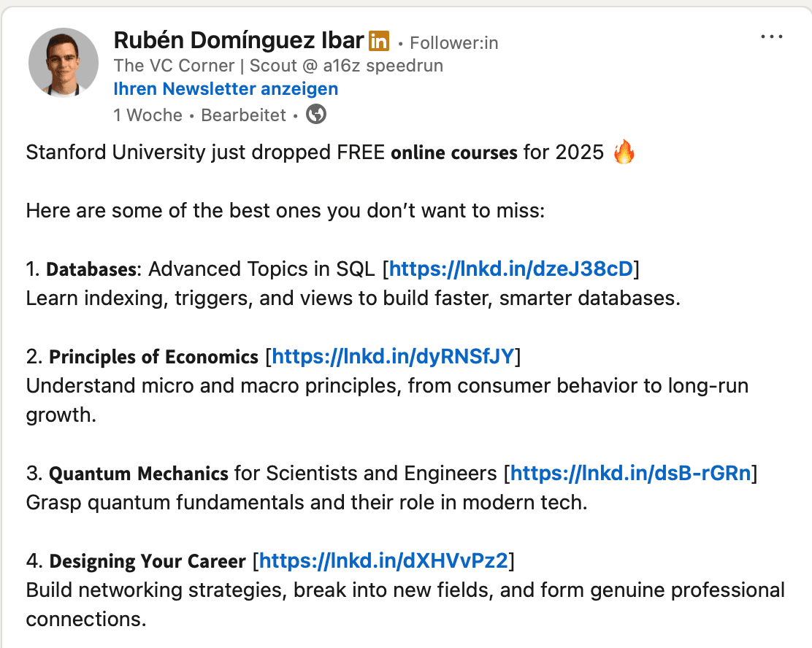
Task: Open Rubén's profile picture
Action: tap(64, 62)
